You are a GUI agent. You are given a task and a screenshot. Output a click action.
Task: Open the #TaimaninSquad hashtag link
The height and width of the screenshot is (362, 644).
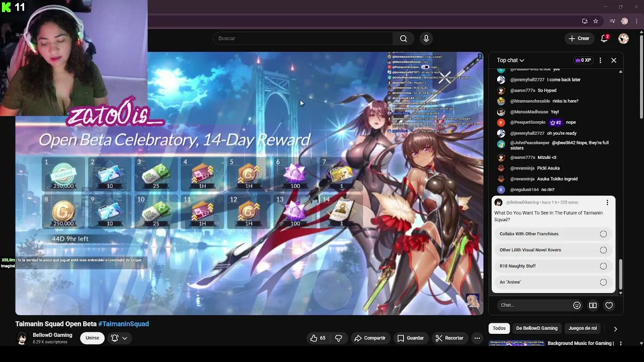[x=124, y=324]
